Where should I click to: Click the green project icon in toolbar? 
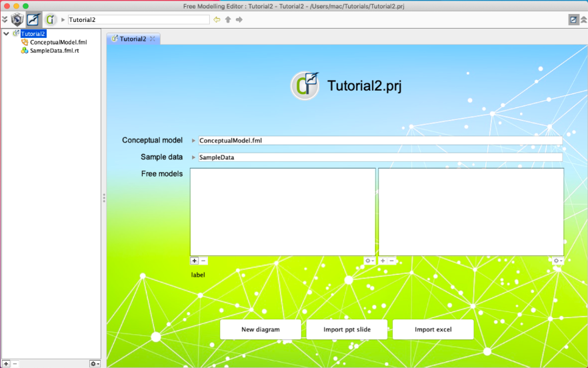[50, 19]
